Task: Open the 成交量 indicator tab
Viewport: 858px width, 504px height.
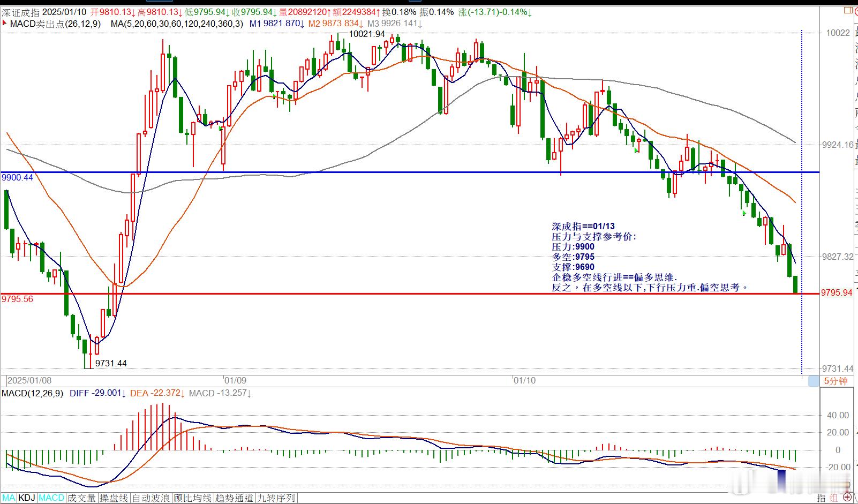Action: [x=81, y=498]
